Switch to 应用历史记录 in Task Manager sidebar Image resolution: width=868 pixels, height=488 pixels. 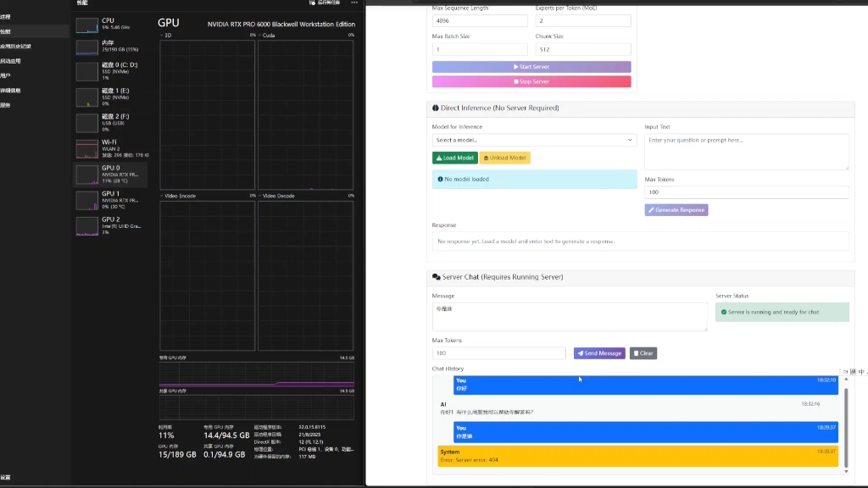17,46
